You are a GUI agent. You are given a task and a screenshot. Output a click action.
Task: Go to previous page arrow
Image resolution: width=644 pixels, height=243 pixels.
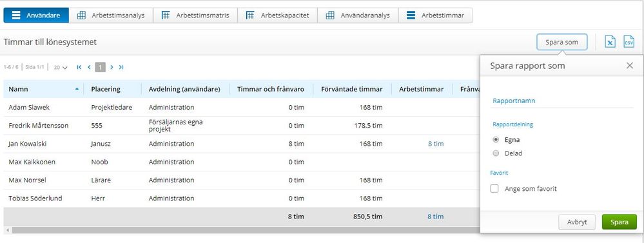[x=89, y=67]
